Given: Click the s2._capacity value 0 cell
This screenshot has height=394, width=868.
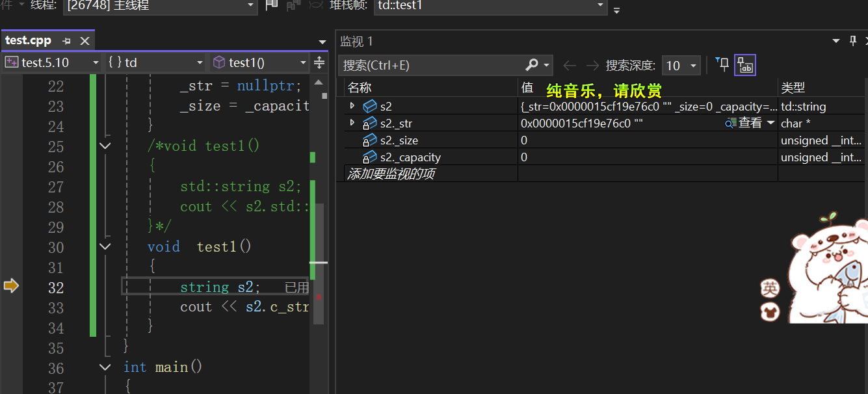Looking at the screenshot, I should (648, 157).
